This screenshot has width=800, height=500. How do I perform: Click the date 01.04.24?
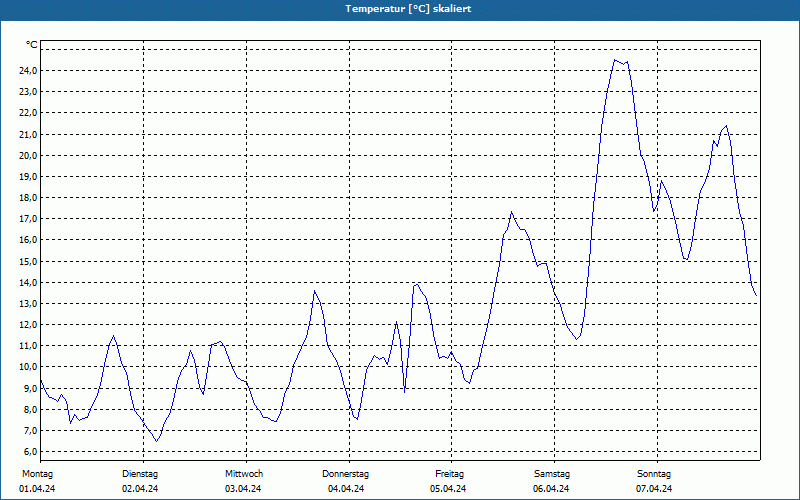point(37,489)
